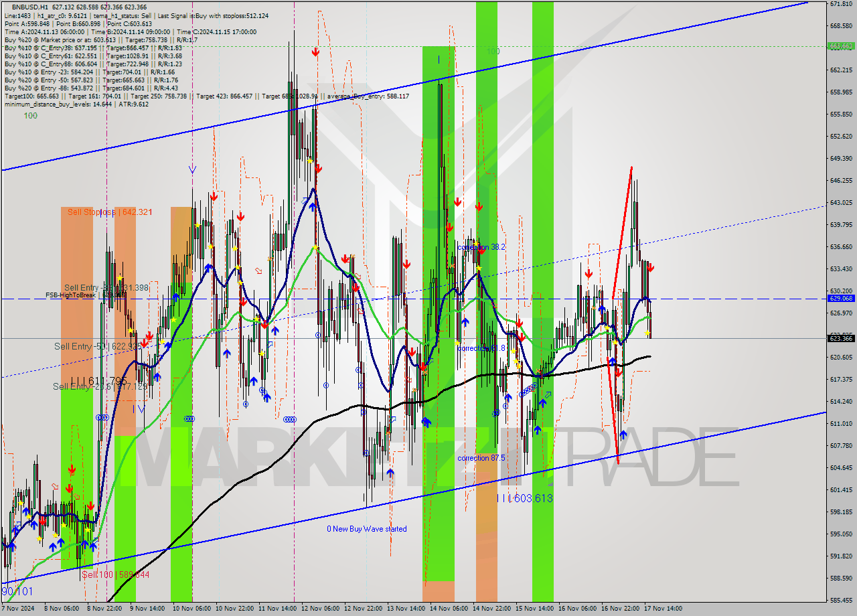
Task: Click the '13 Nov 14:00' time axis label
Action: [405, 609]
